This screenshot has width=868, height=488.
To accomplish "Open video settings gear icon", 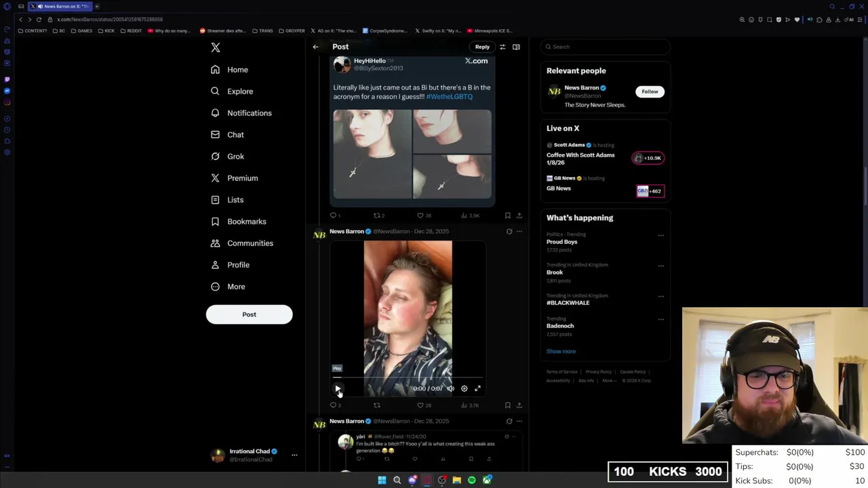I will [x=464, y=388].
